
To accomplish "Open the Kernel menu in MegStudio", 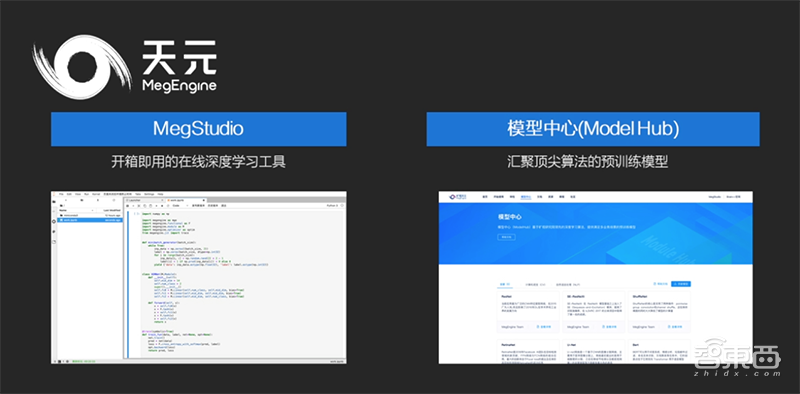I will coord(96,194).
